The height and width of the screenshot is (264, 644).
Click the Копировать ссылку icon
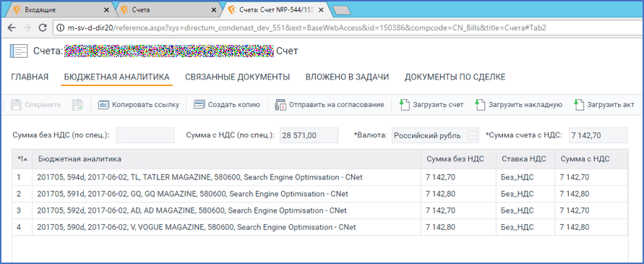(103, 105)
